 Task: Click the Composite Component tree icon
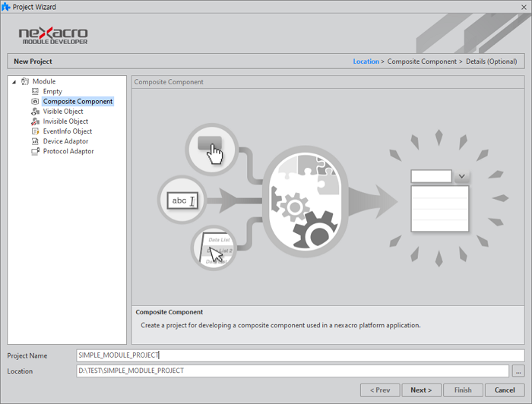pos(35,101)
